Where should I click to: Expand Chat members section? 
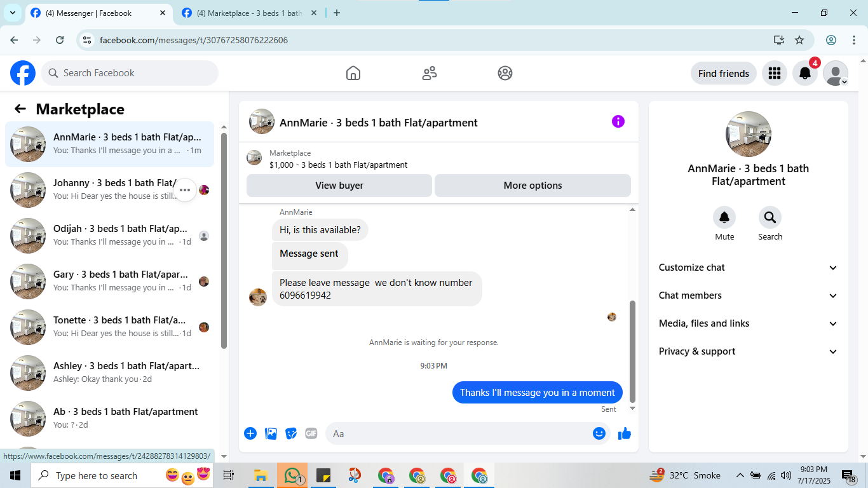[x=748, y=295]
